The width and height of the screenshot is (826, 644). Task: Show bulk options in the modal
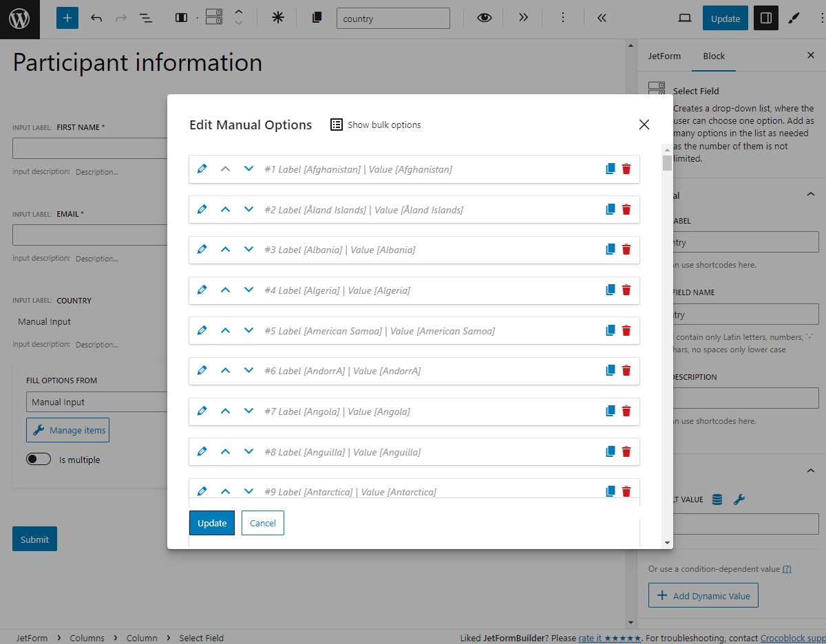pyautogui.click(x=375, y=125)
